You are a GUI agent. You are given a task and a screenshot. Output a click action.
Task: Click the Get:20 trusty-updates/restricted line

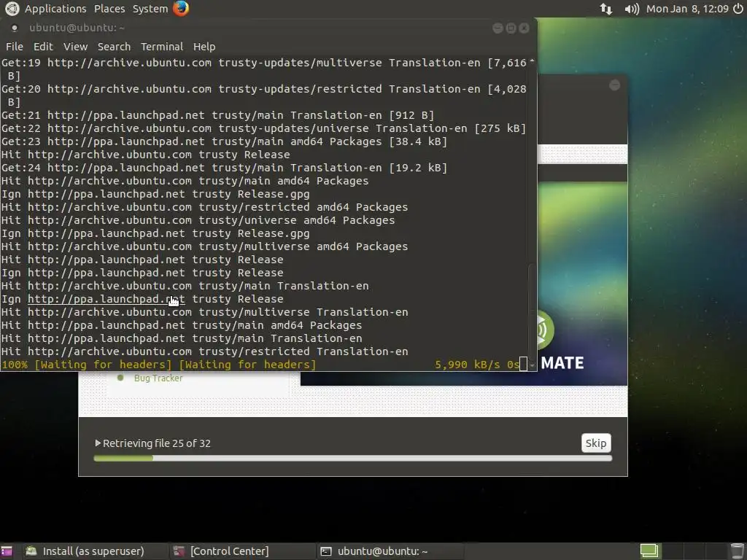click(264, 96)
